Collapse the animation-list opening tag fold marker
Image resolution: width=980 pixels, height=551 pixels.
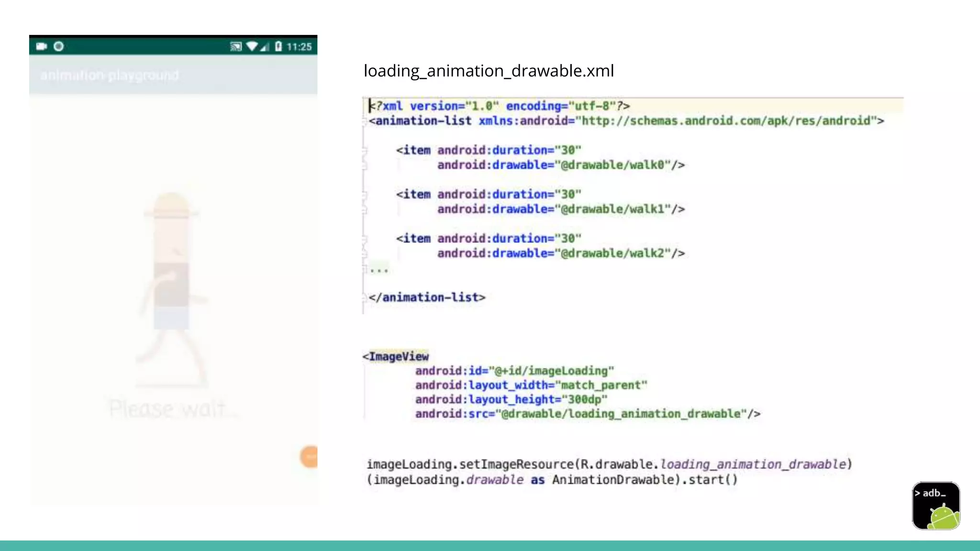point(365,121)
